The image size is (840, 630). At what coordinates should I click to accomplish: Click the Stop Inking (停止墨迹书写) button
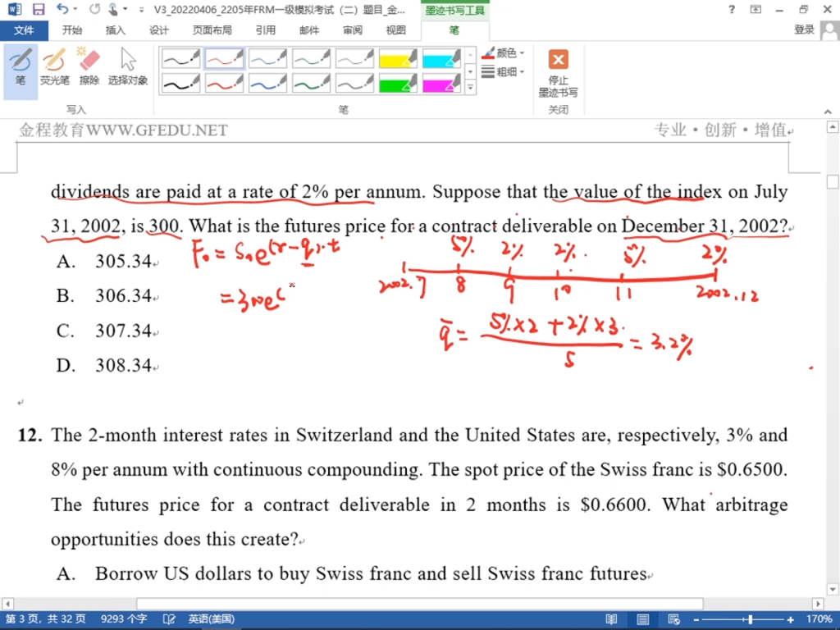pyautogui.click(x=558, y=72)
